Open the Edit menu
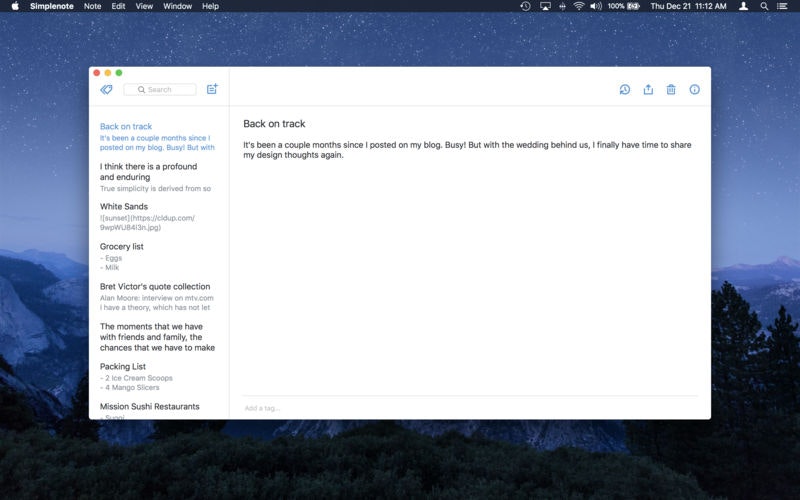 click(x=118, y=6)
